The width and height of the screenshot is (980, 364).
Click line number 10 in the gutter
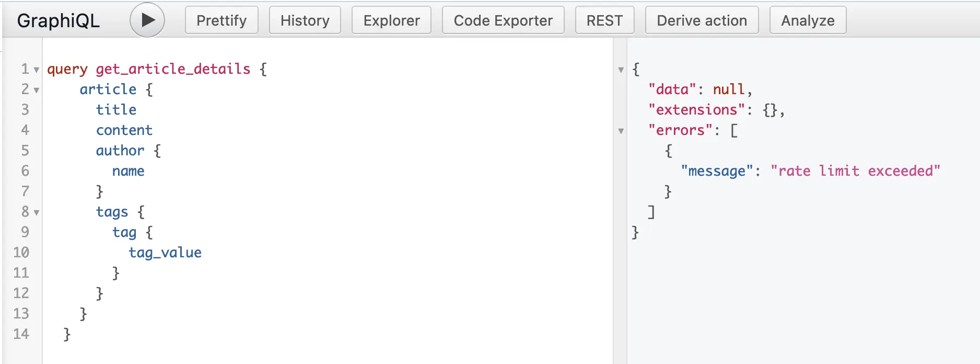click(21, 253)
